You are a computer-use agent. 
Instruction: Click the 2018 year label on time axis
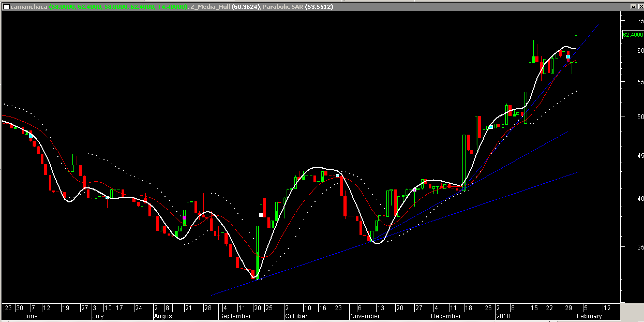pyautogui.click(x=503, y=316)
